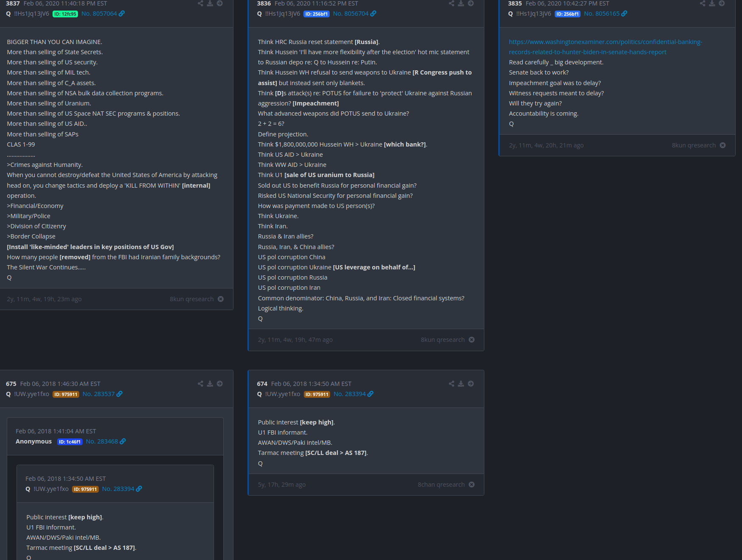Open Anonymous post link No. 283468
Screen dimensions: 742x560
(x=102, y=441)
